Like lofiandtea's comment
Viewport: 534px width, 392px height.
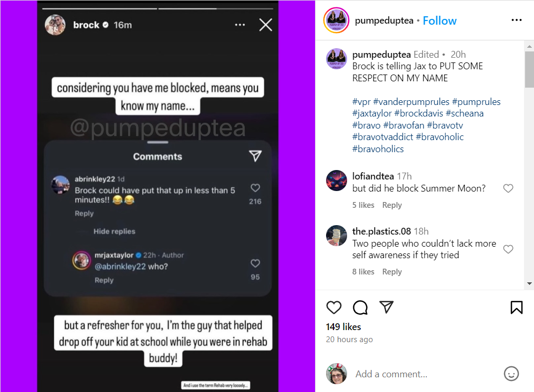coord(508,188)
